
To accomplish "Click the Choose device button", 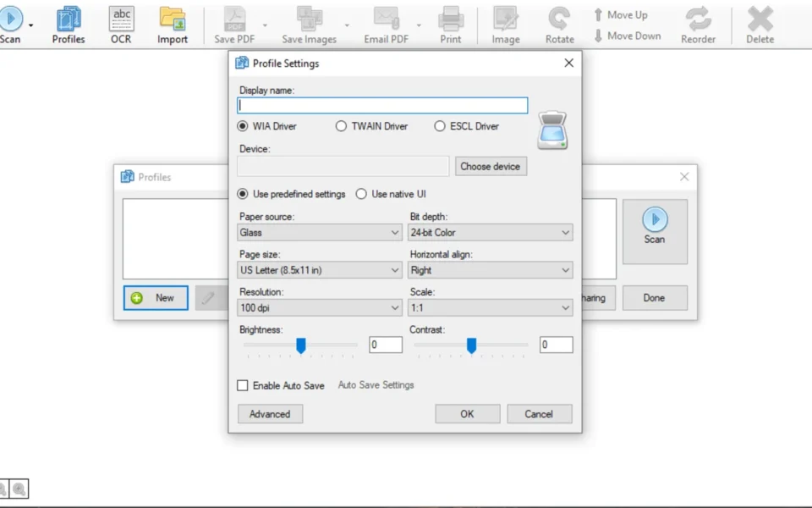I will 491,167.
